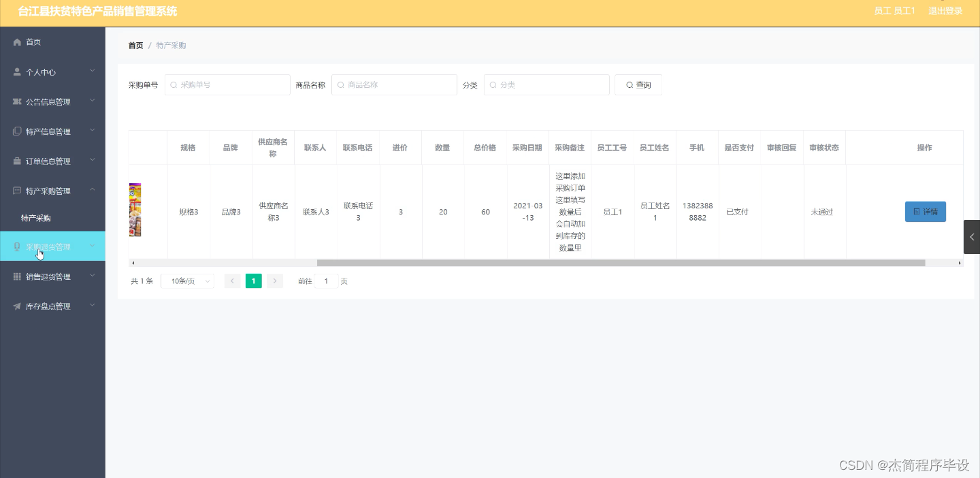Open the collapsed side panel arrow tab
This screenshot has height=478, width=980.
click(972, 237)
